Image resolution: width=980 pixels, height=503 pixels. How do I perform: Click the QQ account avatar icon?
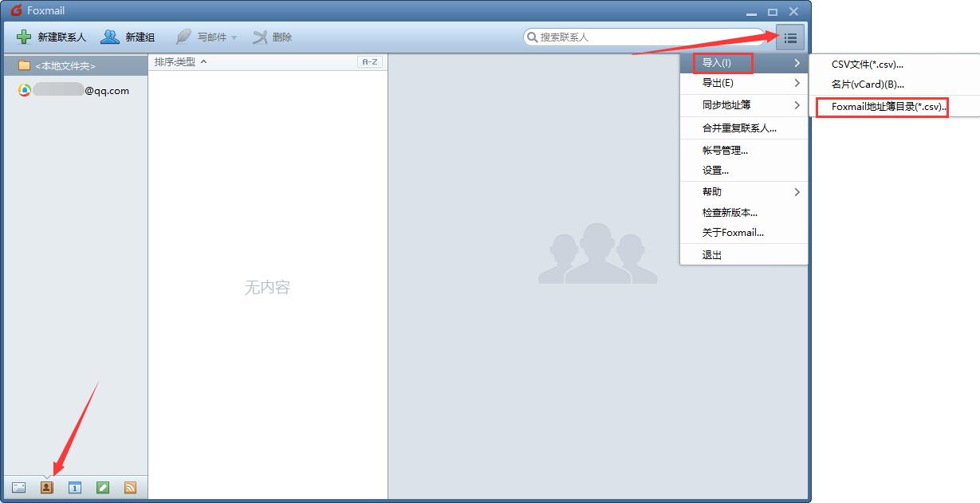(25, 90)
